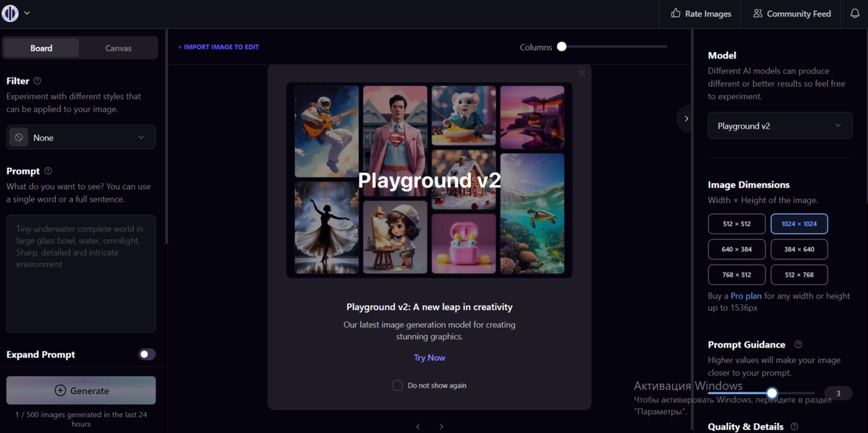Click the Filter help icon

pos(38,81)
